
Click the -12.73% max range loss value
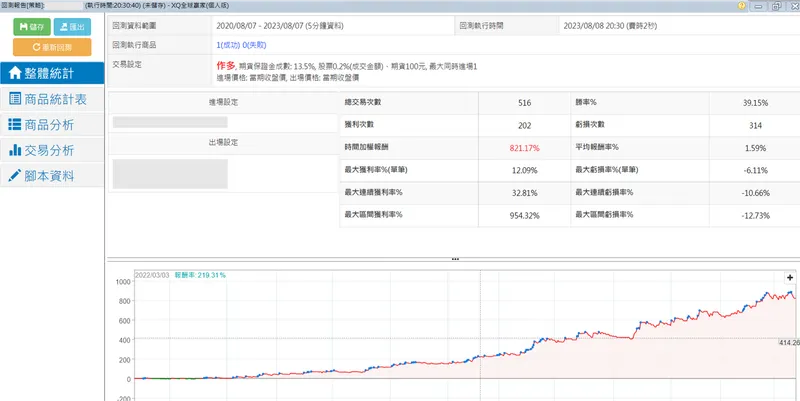point(756,215)
